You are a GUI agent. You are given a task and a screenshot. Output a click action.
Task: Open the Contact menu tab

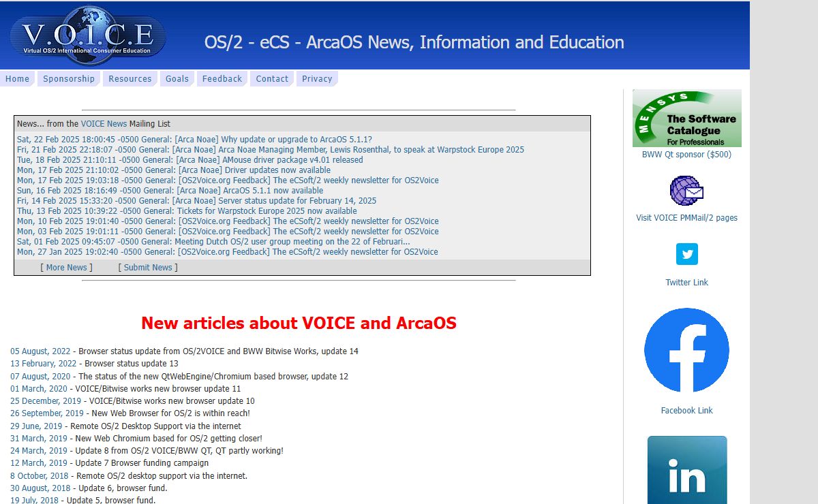pos(272,79)
